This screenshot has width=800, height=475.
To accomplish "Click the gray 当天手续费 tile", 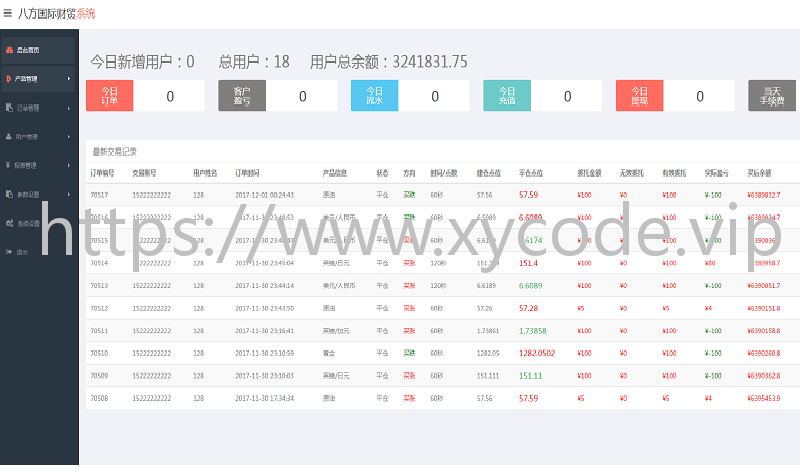I will pyautogui.click(x=772, y=95).
